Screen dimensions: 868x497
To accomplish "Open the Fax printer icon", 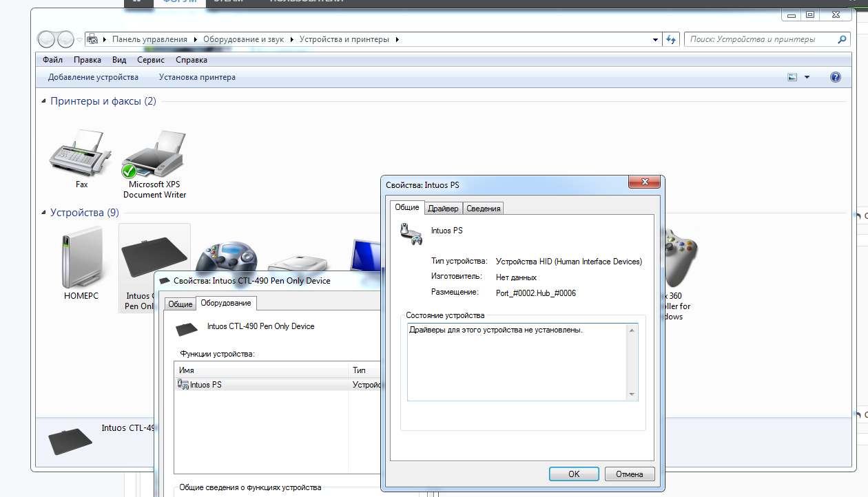I will [x=81, y=154].
